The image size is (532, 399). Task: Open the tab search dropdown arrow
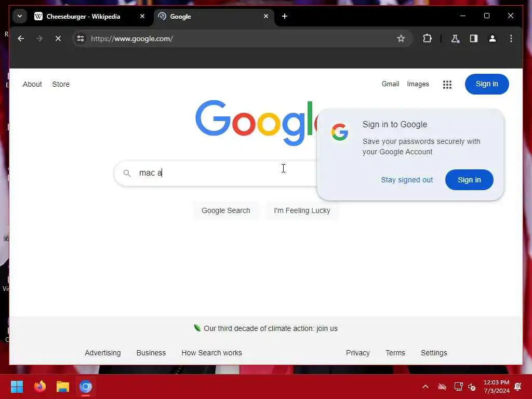coord(20,16)
